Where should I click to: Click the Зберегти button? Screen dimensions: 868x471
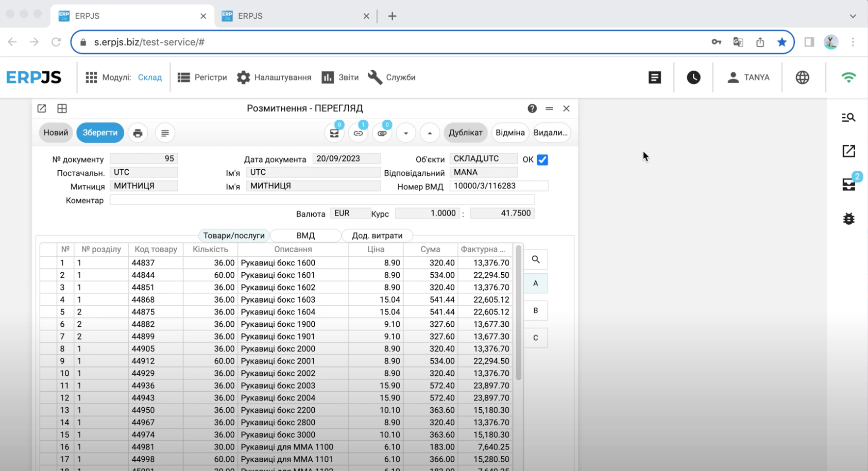click(100, 133)
